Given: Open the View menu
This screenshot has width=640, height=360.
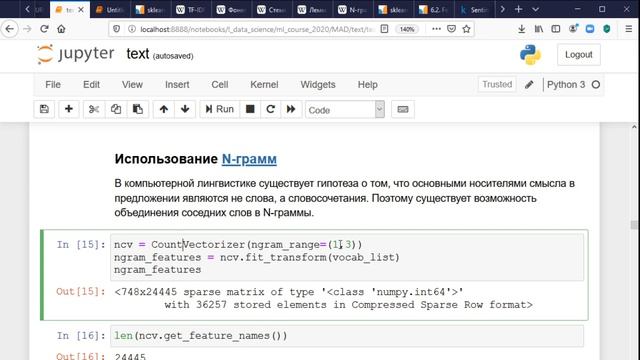Looking at the screenshot, I should (x=132, y=84).
